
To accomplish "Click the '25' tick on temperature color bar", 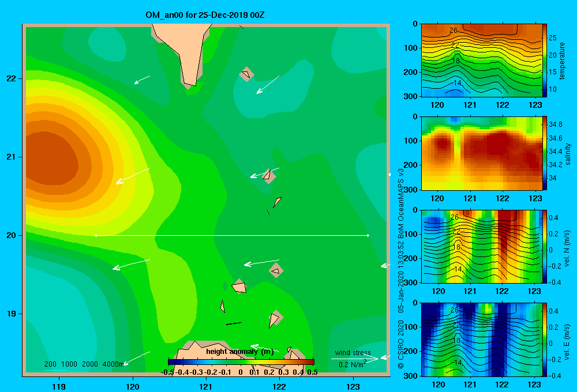I will 553,38.
